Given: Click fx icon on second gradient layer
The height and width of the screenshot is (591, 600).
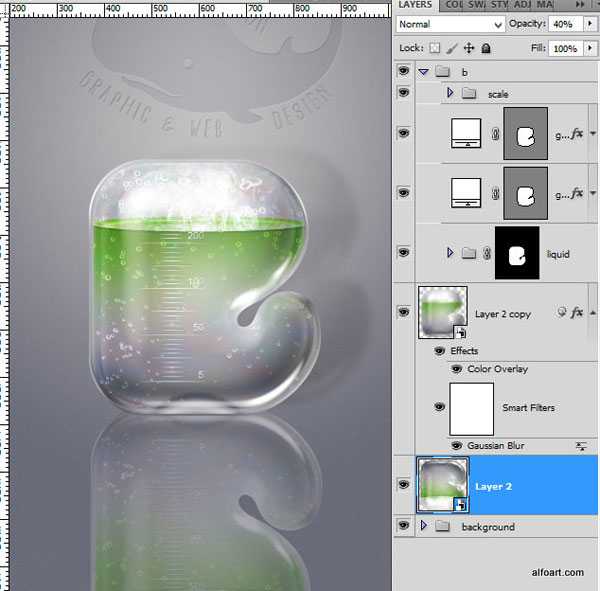Looking at the screenshot, I should [x=577, y=193].
